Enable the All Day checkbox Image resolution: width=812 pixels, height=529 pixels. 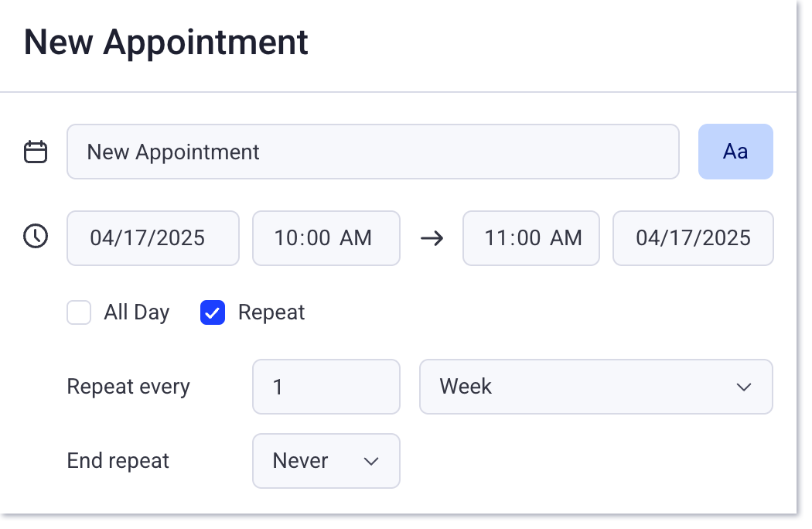tap(79, 312)
